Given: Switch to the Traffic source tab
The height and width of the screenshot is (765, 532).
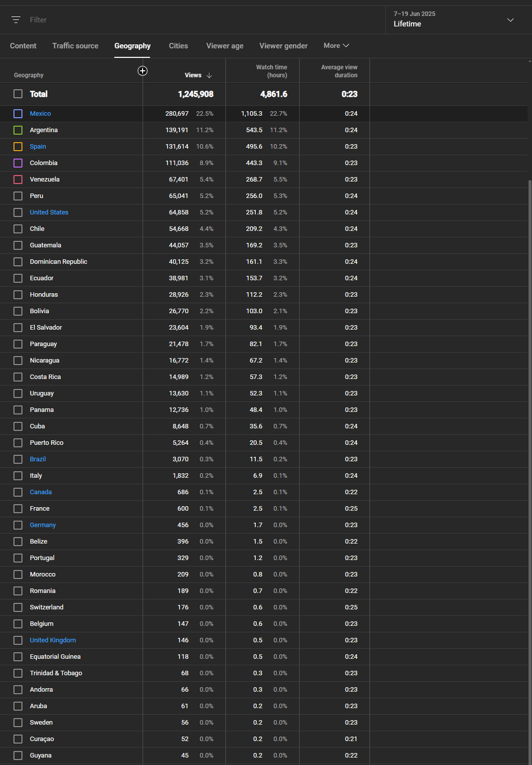Looking at the screenshot, I should coord(75,46).
